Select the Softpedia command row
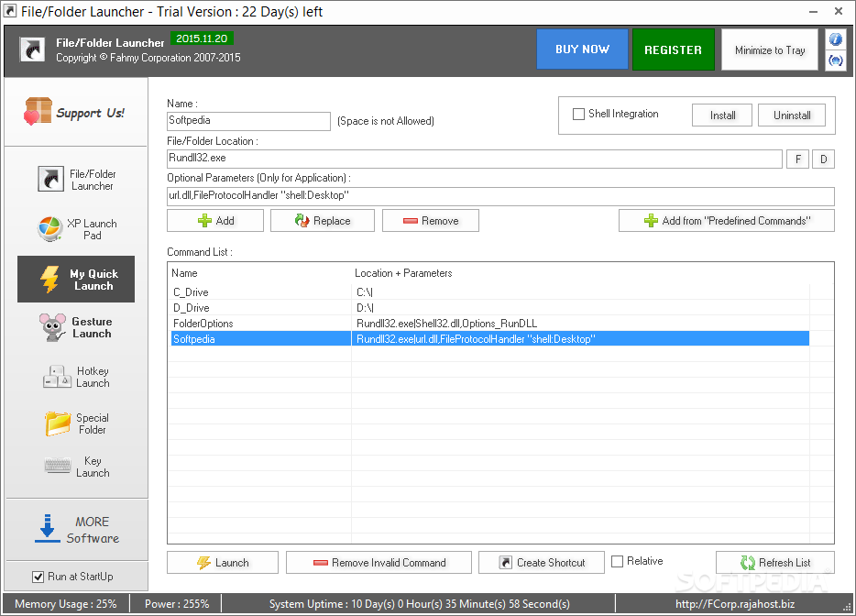This screenshot has width=856, height=616. point(490,338)
